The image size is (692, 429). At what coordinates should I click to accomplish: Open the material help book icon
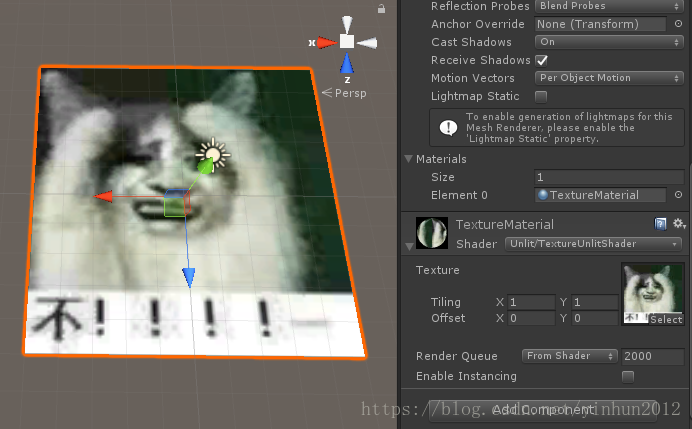[x=660, y=224]
